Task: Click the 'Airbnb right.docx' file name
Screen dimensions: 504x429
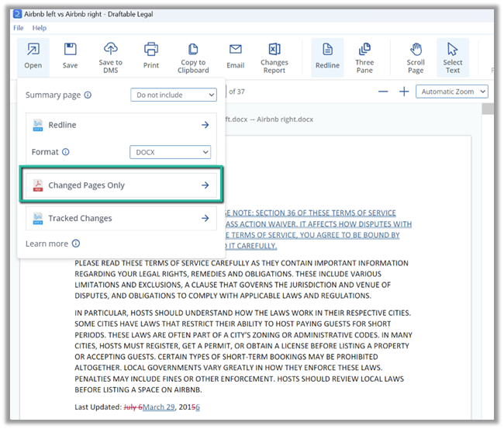Action: (x=285, y=119)
